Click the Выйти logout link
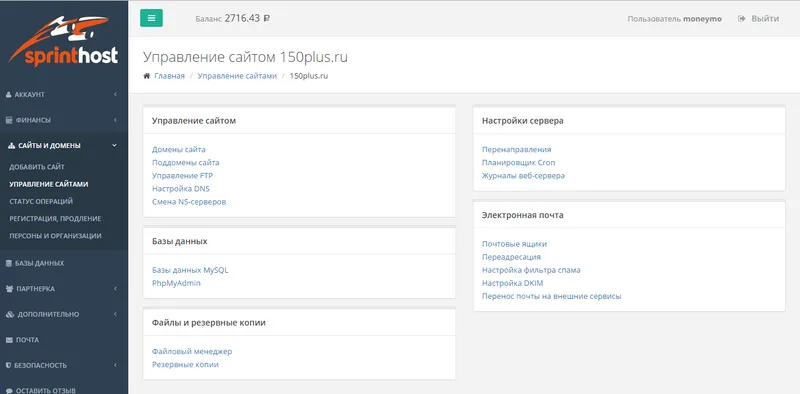This screenshot has height=394, width=800. click(x=765, y=19)
